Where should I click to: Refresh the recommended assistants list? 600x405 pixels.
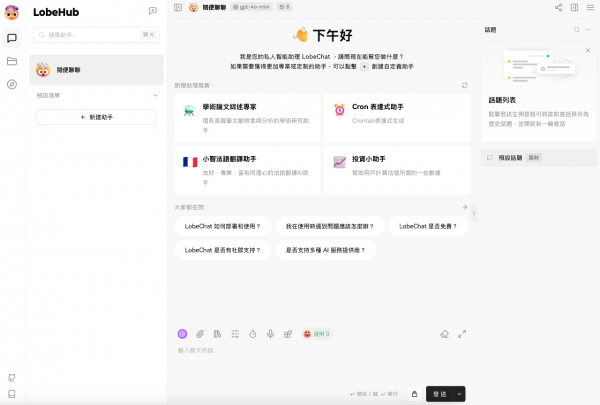465,85
